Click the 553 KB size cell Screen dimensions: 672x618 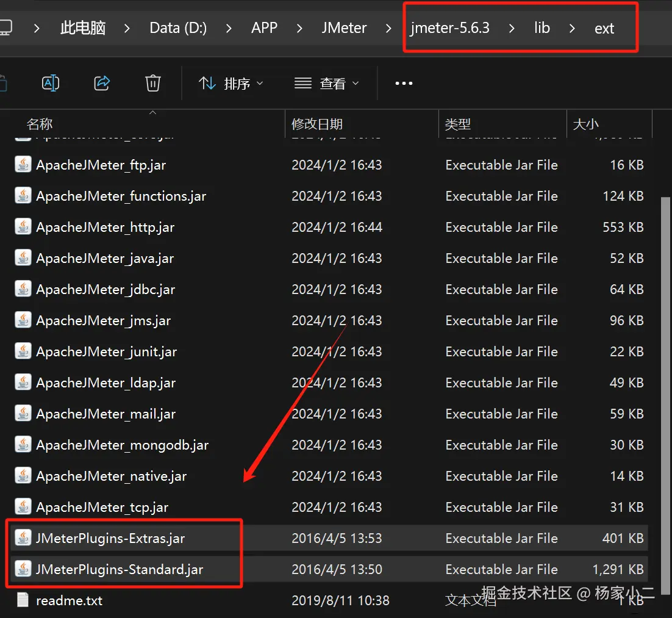pyautogui.click(x=623, y=227)
